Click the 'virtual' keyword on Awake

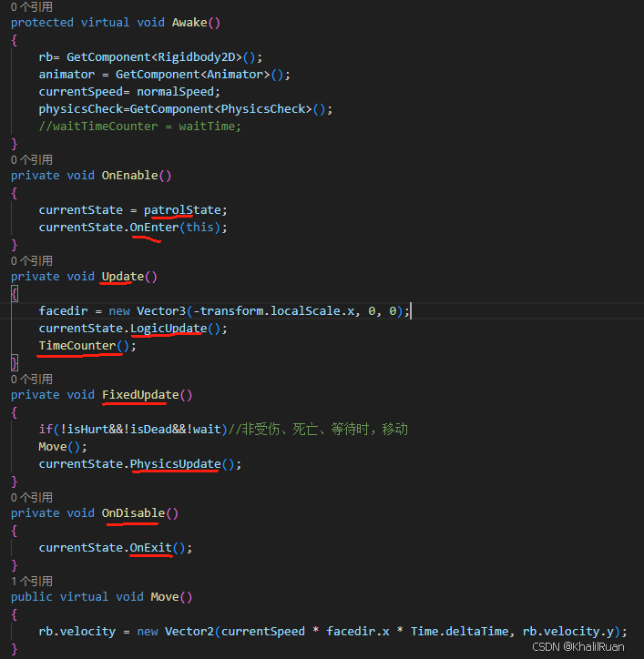[x=105, y=22]
